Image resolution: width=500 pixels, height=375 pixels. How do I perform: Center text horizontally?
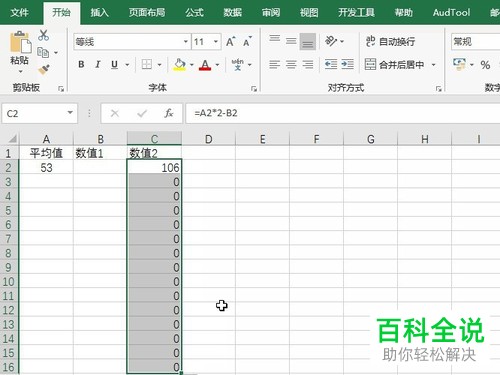(x=291, y=64)
